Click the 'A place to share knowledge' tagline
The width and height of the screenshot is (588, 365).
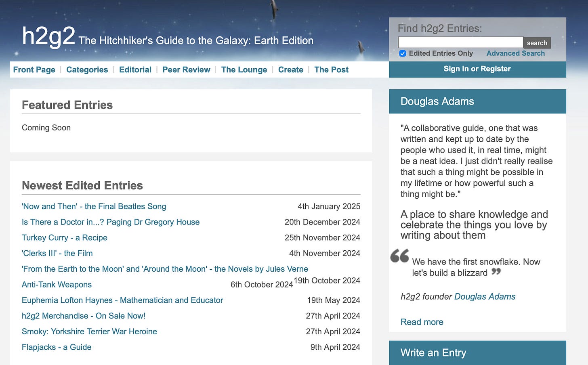[474, 225]
